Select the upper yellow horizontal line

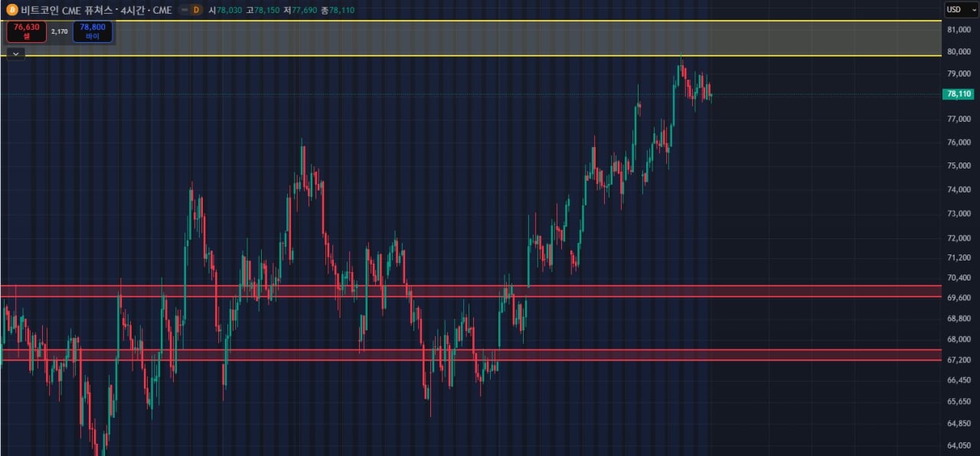[459, 21]
